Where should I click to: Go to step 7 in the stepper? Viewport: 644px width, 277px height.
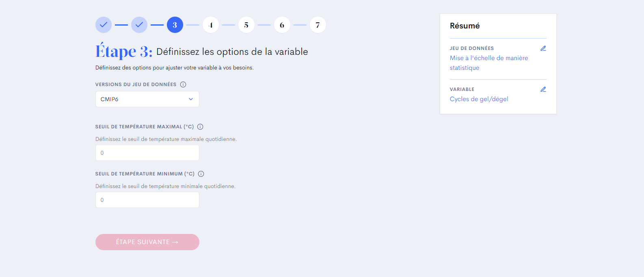click(318, 25)
